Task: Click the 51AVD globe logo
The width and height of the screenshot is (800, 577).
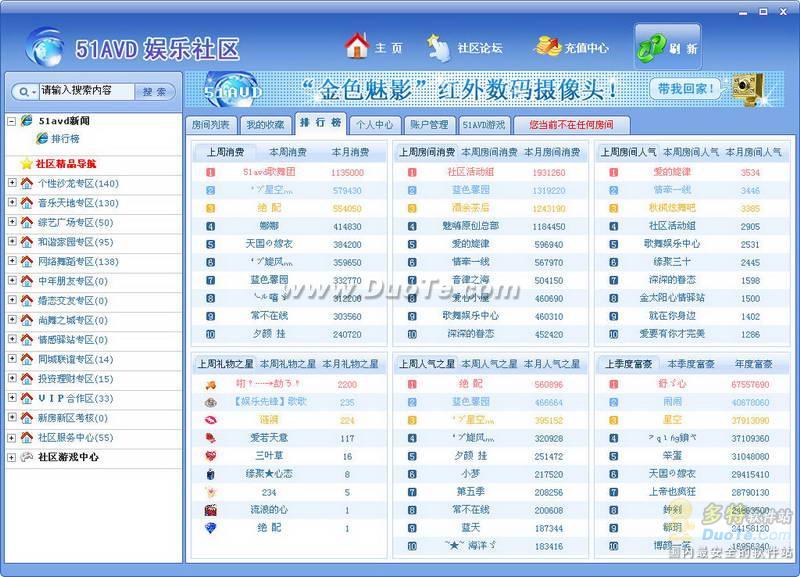Action: coord(45,47)
